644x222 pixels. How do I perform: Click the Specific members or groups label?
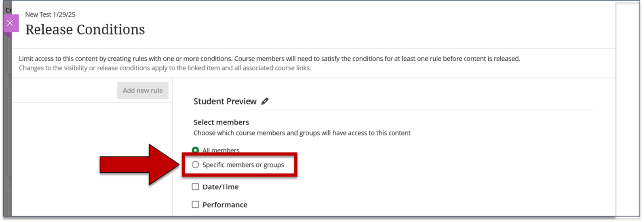(x=243, y=165)
